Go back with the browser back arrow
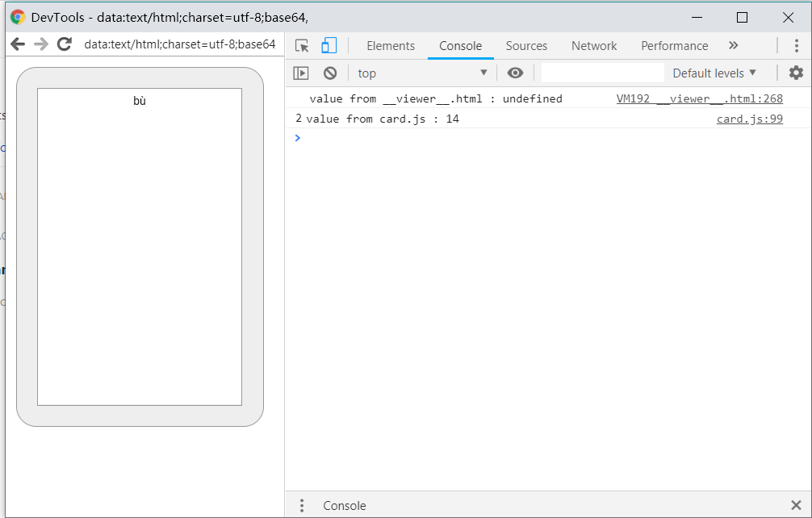The image size is (812, 518). pos(18,44)
